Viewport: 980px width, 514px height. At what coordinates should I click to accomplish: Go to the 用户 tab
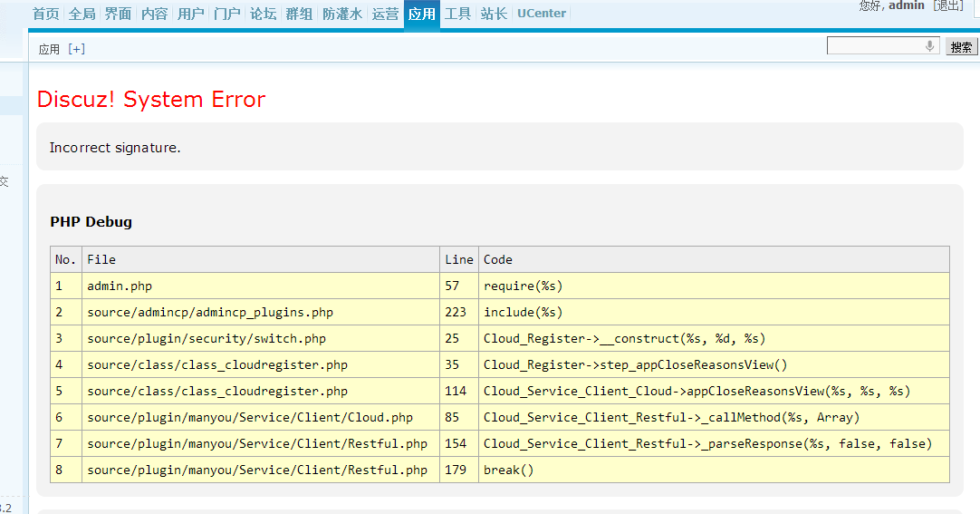coord(191,14)
